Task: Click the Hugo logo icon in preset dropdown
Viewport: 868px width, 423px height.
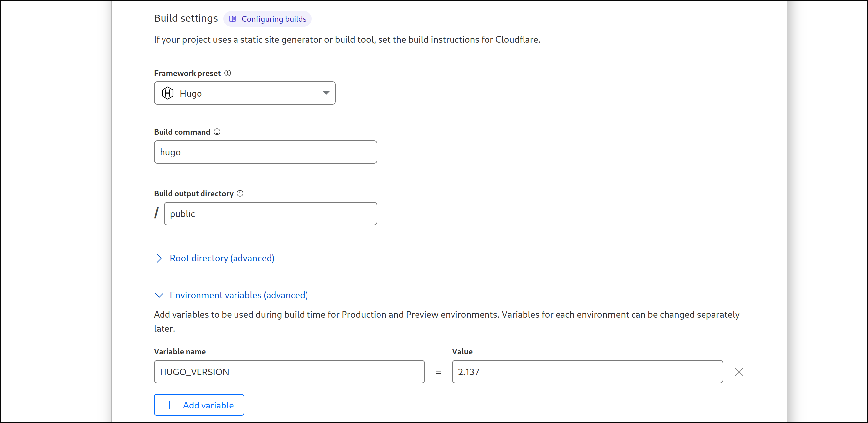Action: coord(168,93)
